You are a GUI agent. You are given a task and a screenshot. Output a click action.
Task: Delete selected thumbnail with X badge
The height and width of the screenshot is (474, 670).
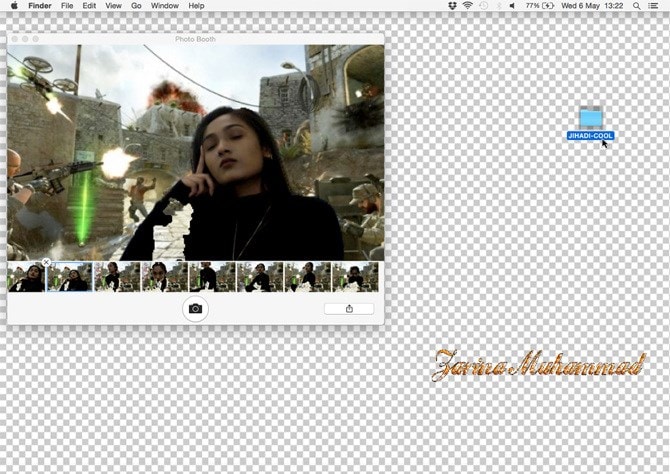pos(46,262)
